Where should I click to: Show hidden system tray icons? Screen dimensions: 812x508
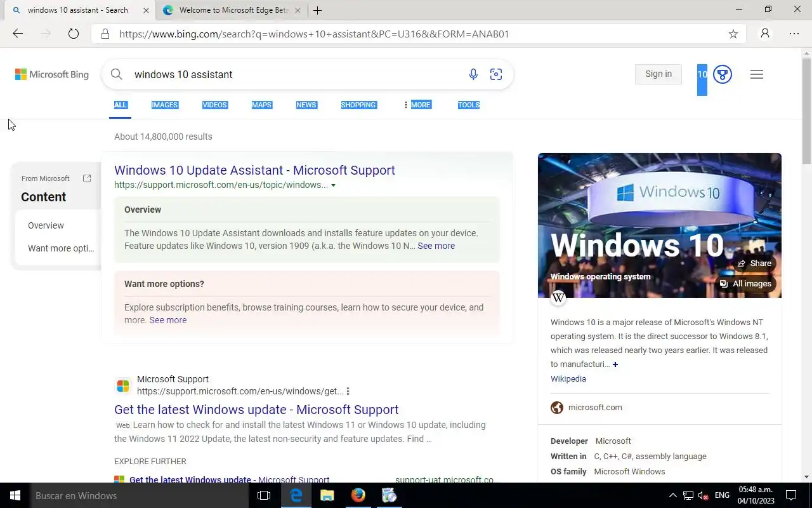tap(672, 495)
